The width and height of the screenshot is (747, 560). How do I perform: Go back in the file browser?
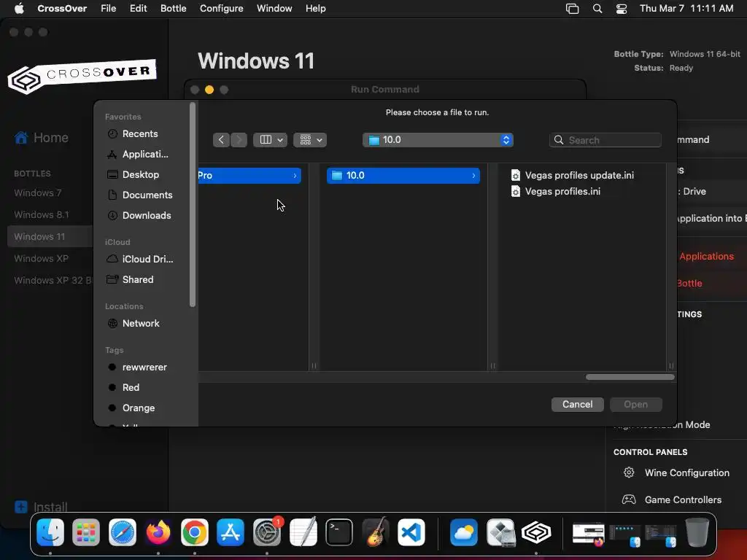point(221,140)
